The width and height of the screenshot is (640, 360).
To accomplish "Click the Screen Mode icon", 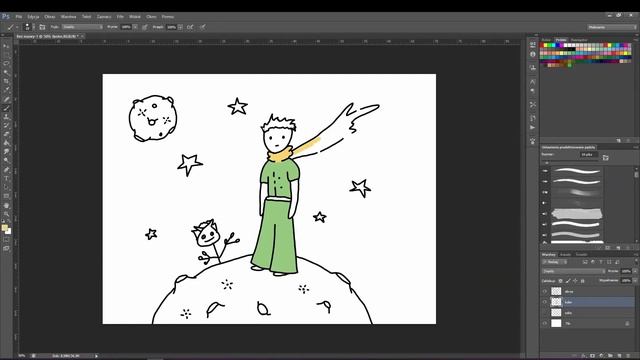I will coord(6,248).
